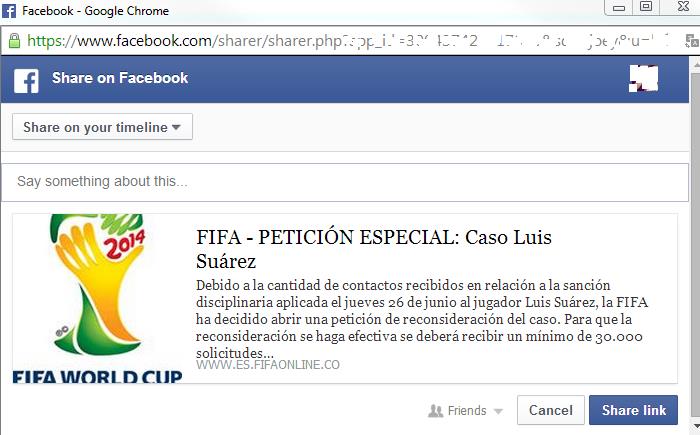Open the FIFA PETICIÓN ESPECIAL headline link

click(374, 249)
